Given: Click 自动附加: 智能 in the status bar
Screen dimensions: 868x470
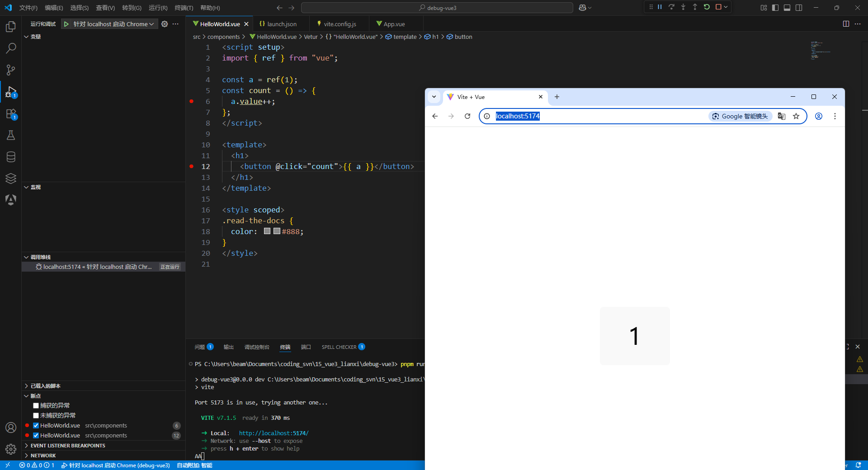Looking at the screenshot, I should [194, 465].
